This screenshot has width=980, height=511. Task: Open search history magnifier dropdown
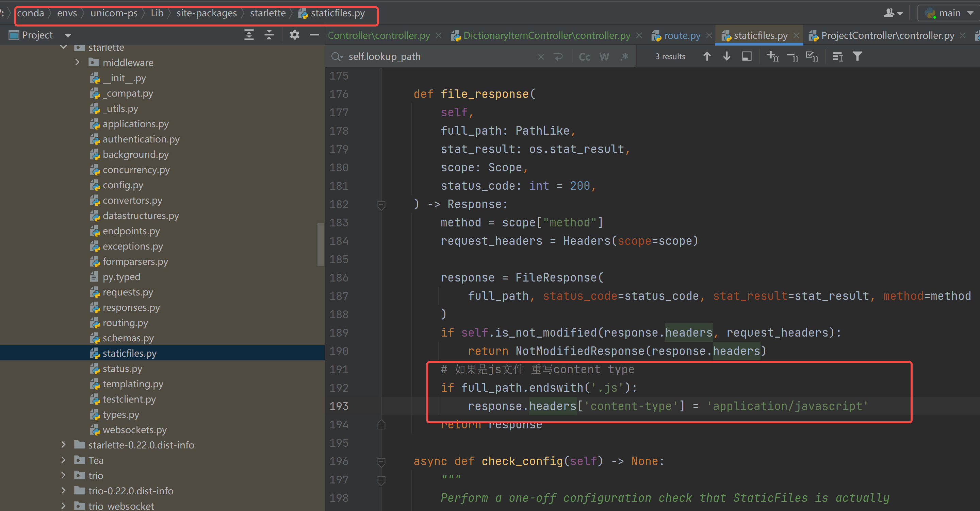(x=337, y=57)
